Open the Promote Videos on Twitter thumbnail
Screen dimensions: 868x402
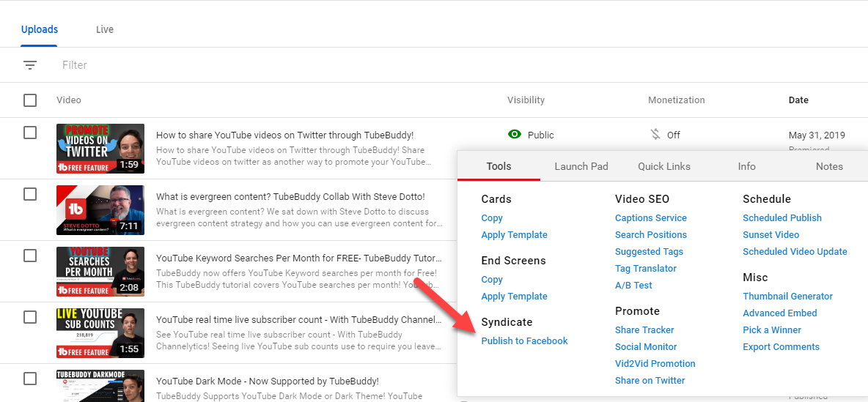[100, 149]
